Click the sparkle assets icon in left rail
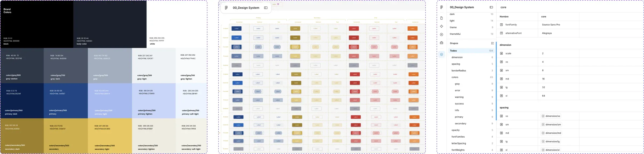The image size is (644, 154). (x=441, y=26)
